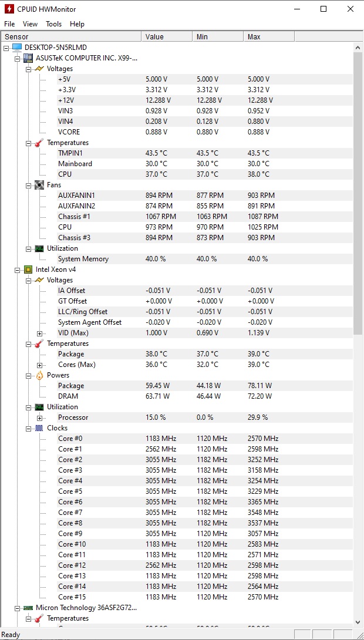Viewport: 364px width, 640px height.
Task: Collapse the Clocks section
Action: pos(29,428)
